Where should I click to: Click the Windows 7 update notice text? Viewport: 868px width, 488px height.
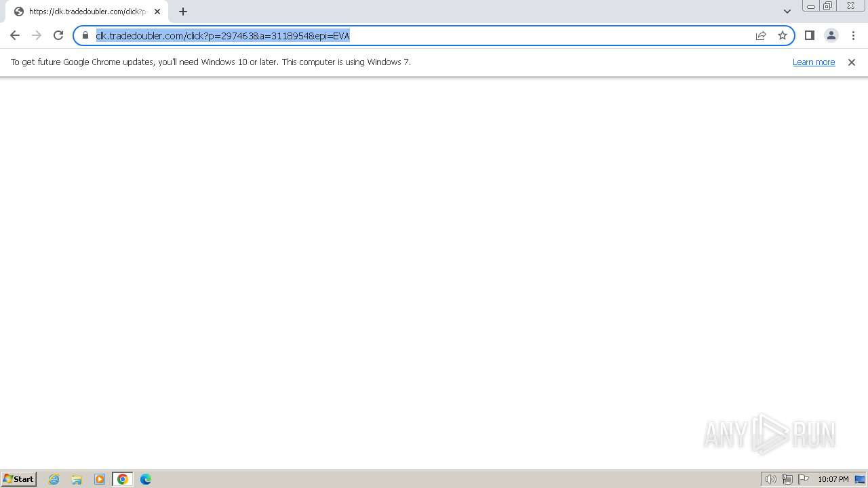pos(211,62)
